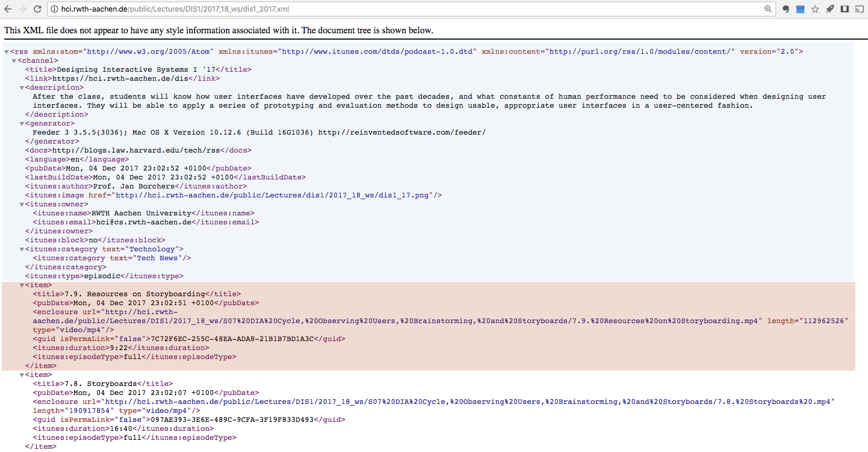Open the Evernote elephant extension
The image size is (868, 452).
(x=786, y=9)
